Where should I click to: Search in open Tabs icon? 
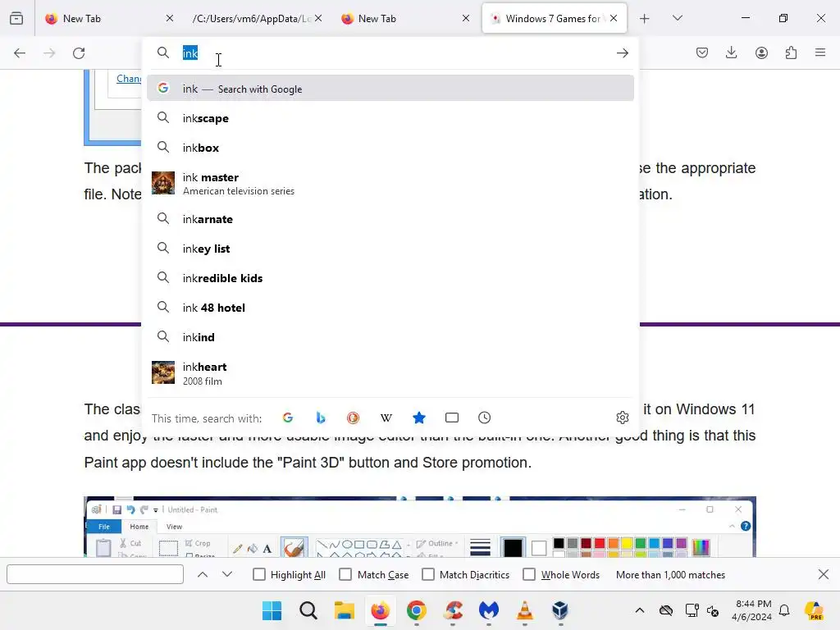click(452, 418)
